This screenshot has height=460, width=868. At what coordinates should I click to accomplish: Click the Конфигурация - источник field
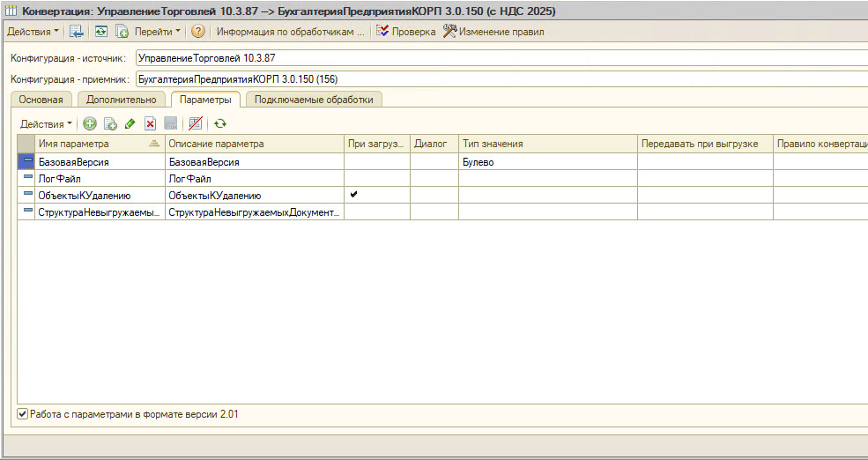coord(501,57)
